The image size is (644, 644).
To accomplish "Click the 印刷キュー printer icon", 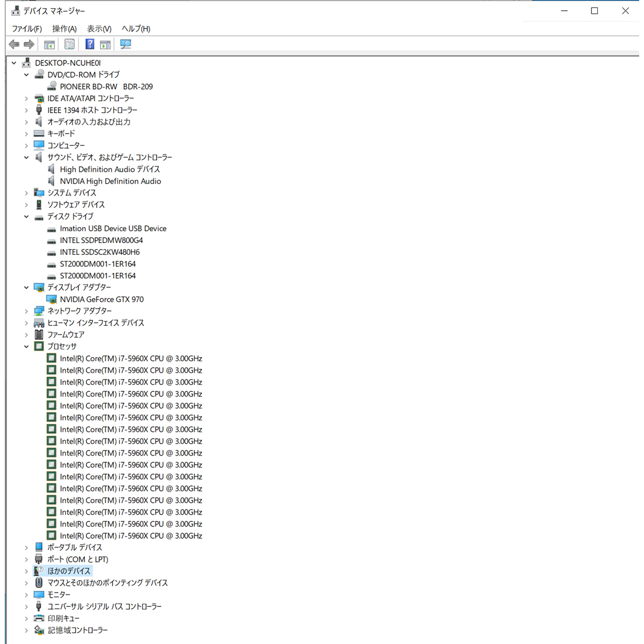I will pos(39,618).
